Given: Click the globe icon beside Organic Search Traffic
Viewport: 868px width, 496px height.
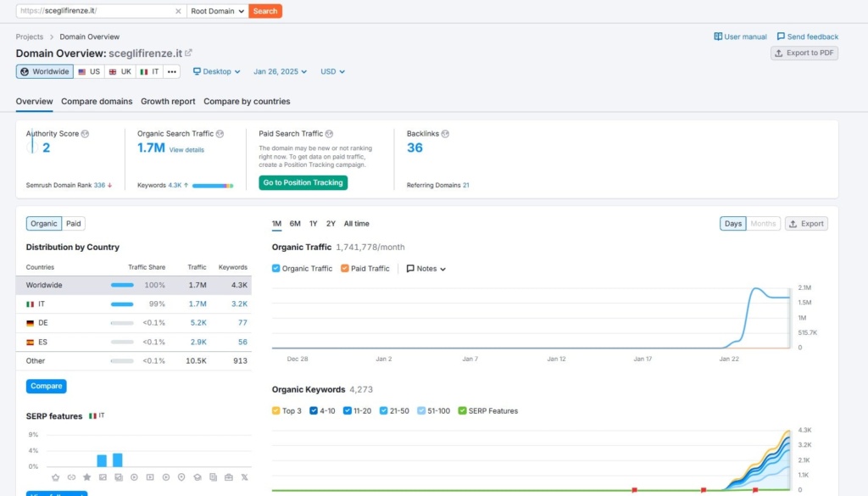Looking at the screenshot, I should click(x=220, y=134).
